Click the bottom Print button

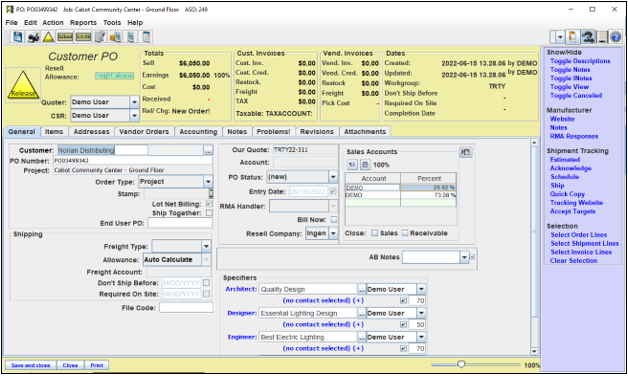point(97,365)
